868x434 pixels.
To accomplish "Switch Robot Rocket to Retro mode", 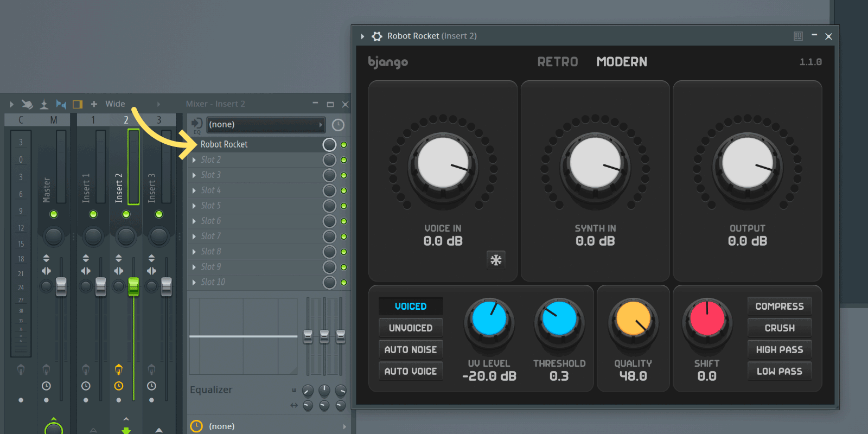I will coord(558,62).
